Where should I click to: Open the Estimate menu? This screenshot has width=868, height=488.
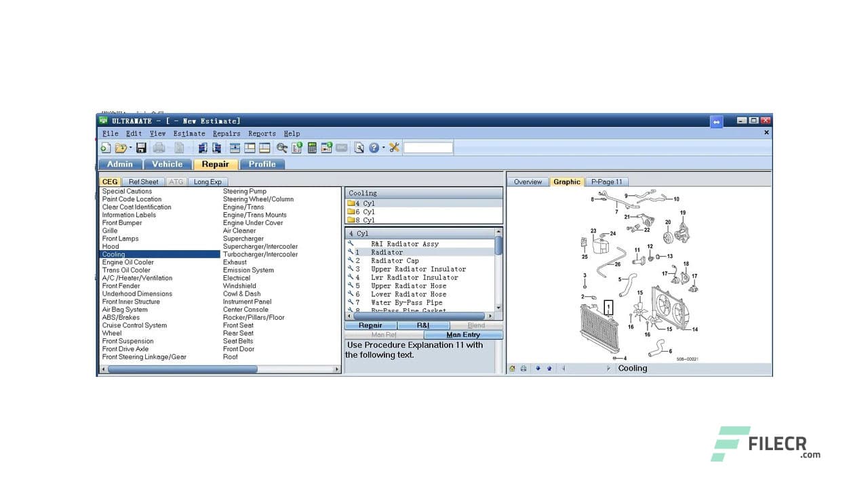coord(189,134)
